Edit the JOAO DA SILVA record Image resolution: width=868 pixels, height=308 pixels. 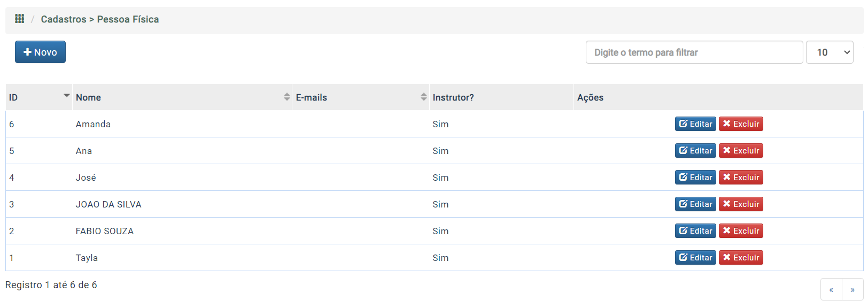pyautogui.click(x=695, y=204)
